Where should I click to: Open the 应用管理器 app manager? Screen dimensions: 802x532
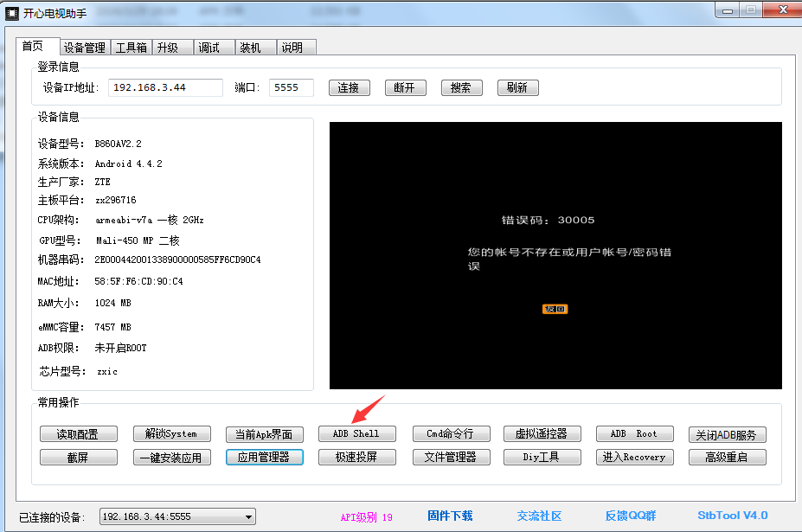(264, 457)
